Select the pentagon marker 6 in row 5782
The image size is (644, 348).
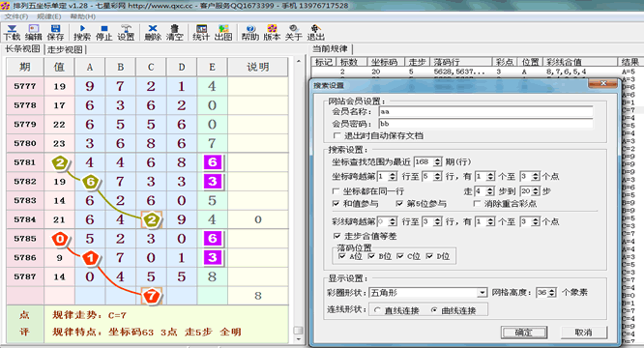(90, 182)
